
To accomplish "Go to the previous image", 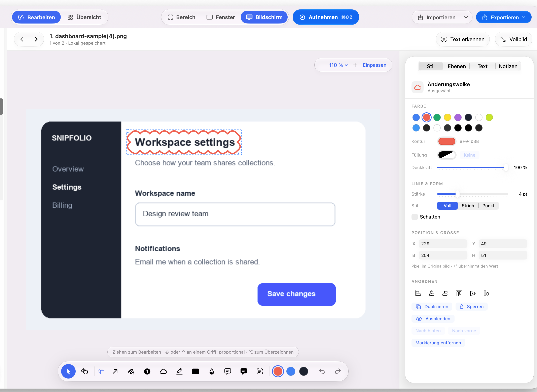I will 22,39.
